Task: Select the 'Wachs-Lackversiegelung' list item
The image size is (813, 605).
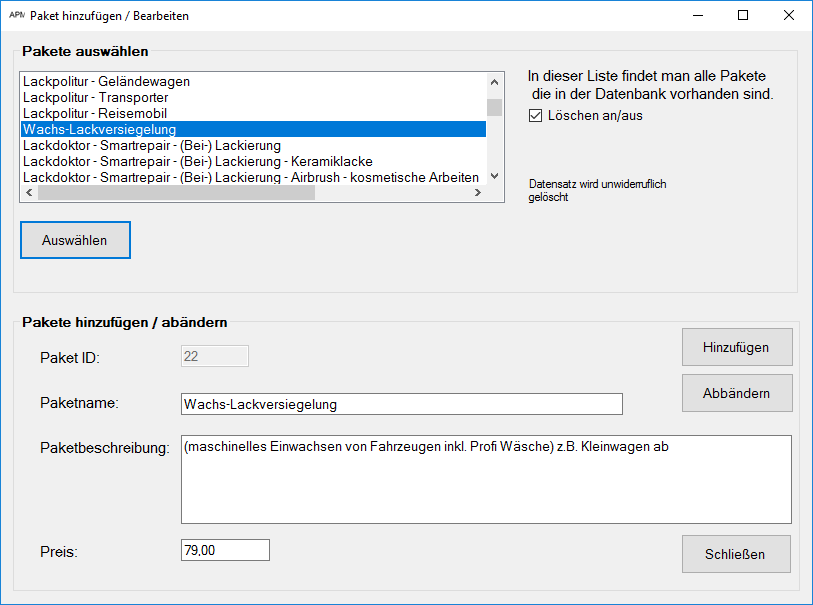Action: (100, 129)
